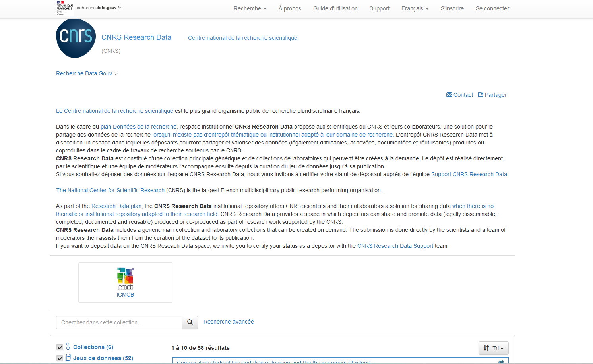Click the printer icon on the first result
The width and height of the screenshot is (593, 364).
point(500,361)
